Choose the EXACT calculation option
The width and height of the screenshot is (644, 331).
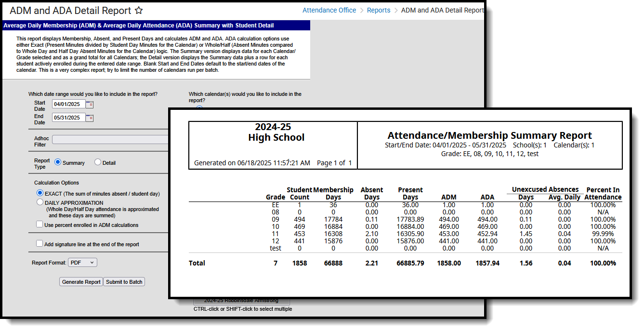point(40,193)
